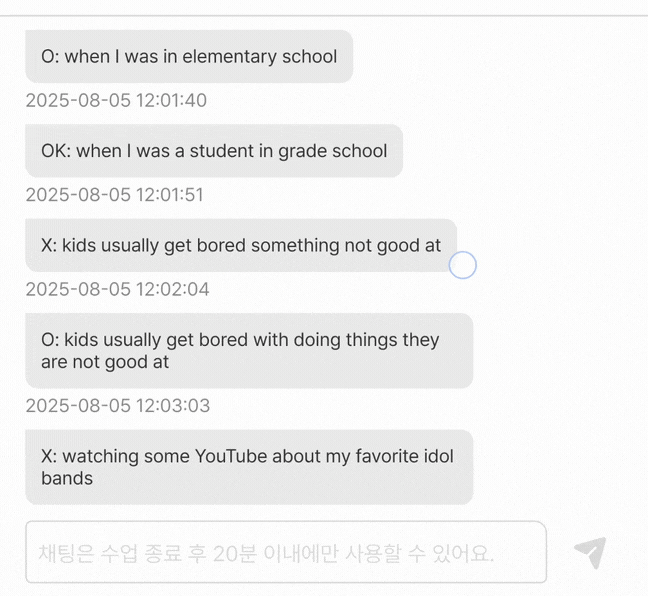Select the "O: when I was in elementary school" message
The image size is (648, 596).
point(189,57)
